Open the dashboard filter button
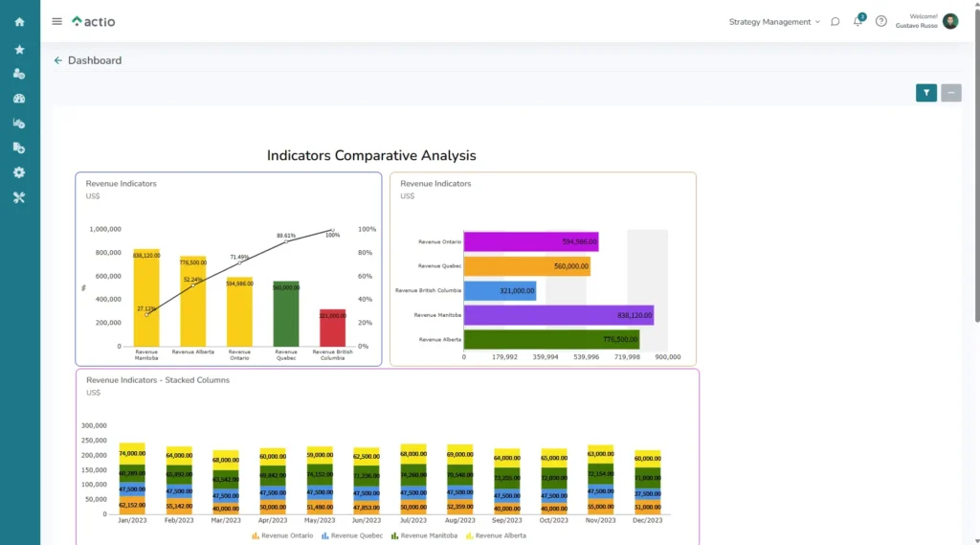This screenshot has width=980, height=545. (925, 93)
